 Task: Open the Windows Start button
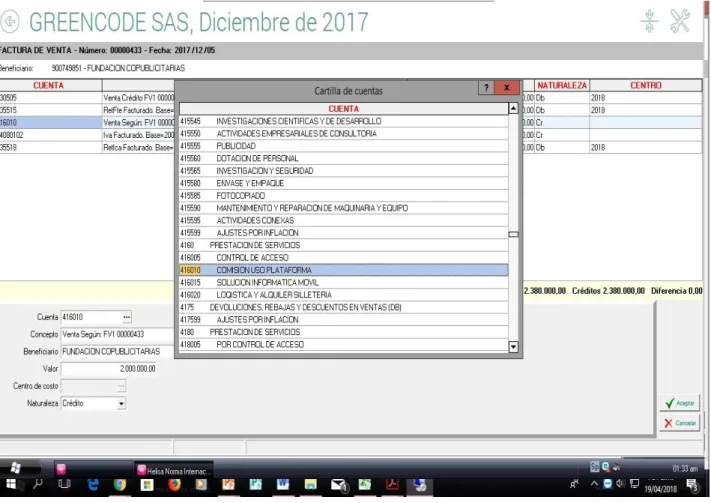(x=11, y=485)
